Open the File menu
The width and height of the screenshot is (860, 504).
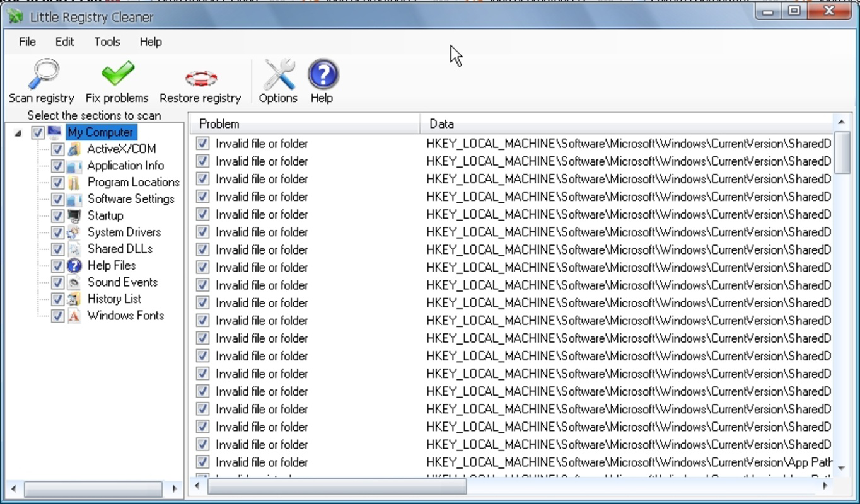click(x=27, y=42)
